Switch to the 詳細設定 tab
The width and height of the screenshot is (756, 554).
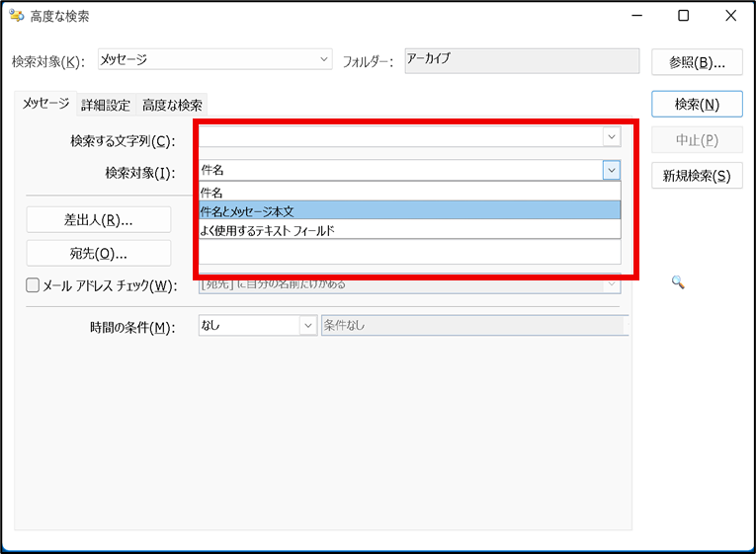coord(106,105)
